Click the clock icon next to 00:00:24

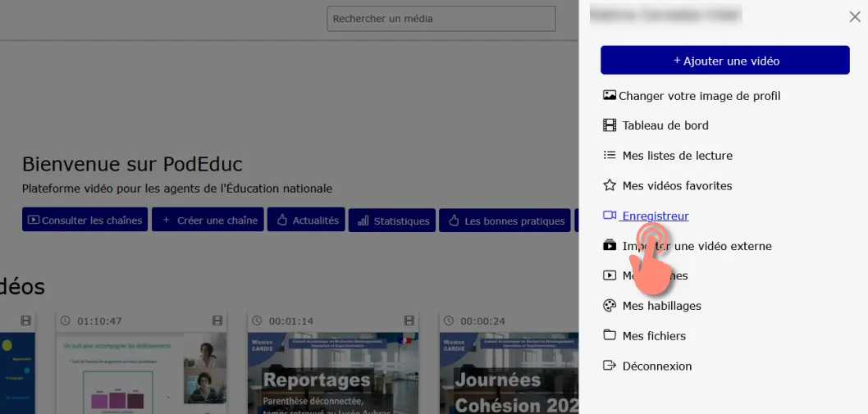[449, 321]
